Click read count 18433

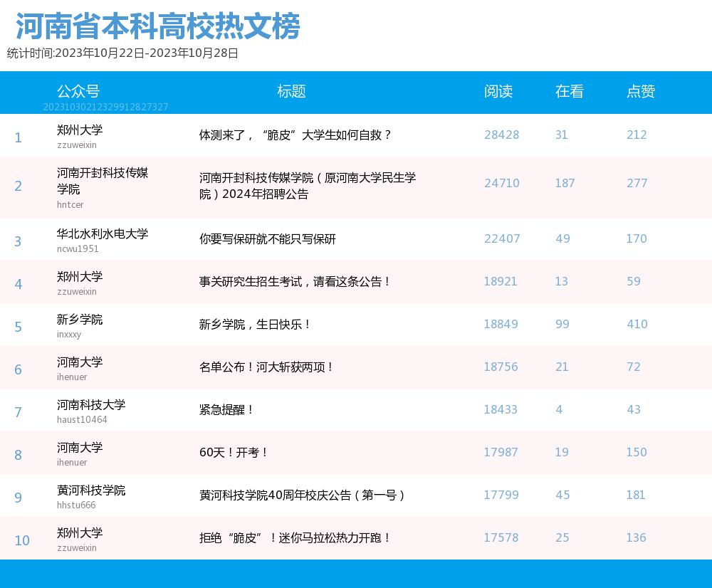pyautogui.click(x=501, y=409)
